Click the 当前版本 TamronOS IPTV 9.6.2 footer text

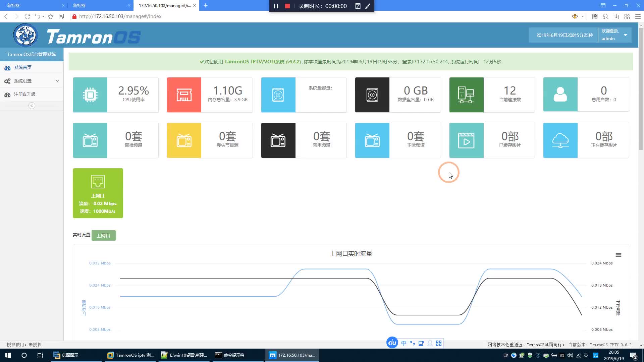click(600, 345)
